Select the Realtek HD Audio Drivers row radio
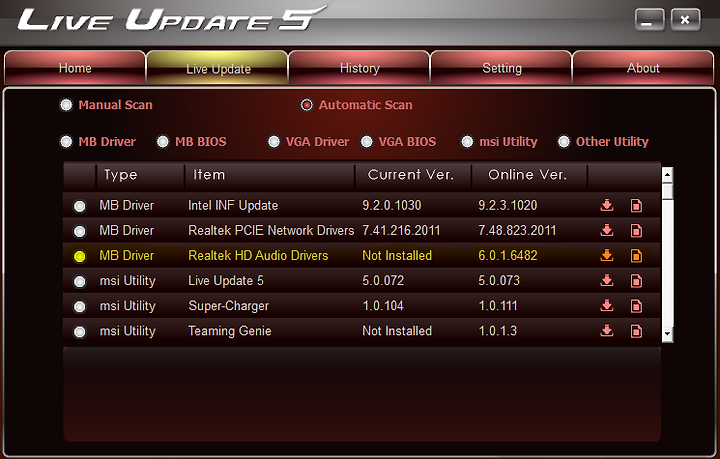The width and height of the screenshot is (720, 459). coord(79,256)
